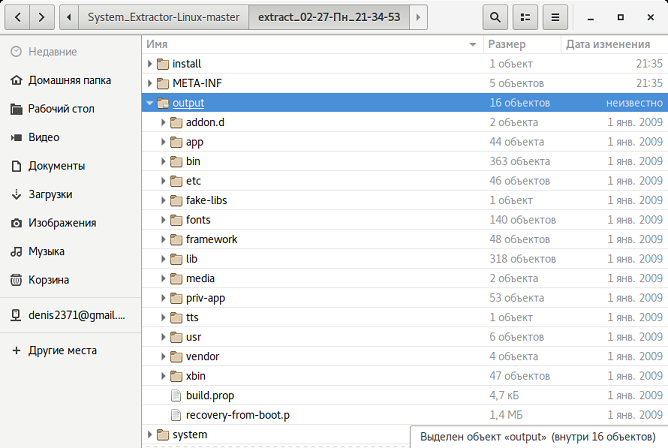Show earlier path segments with left triangle
Screen dimensions: 668x448
tap(69, 17)
